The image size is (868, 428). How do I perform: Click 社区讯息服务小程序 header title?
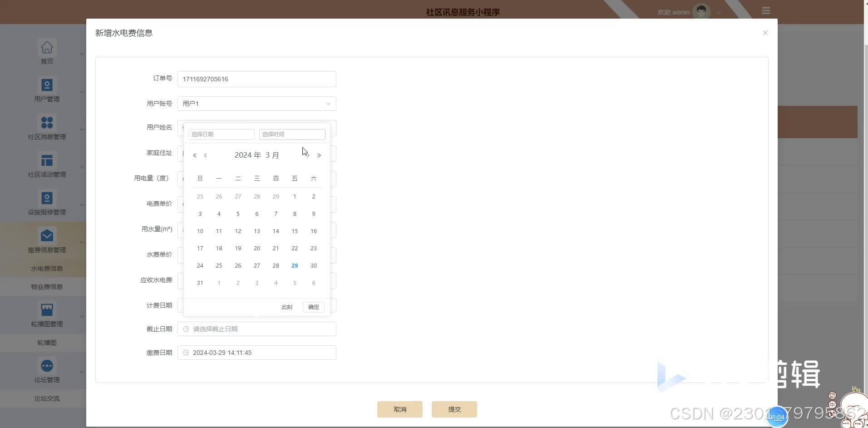click(x=463, y=12)
